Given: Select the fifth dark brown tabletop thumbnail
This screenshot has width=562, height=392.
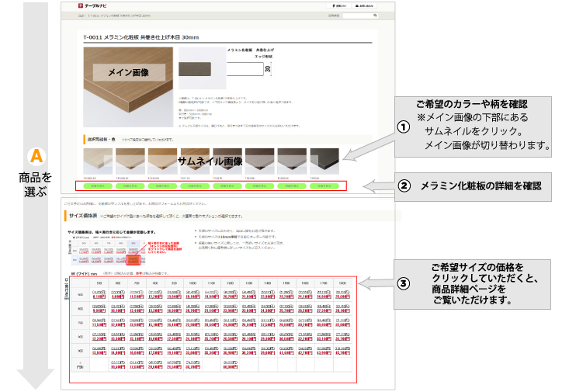Looking at the screenshot, I should click(227, 161).
